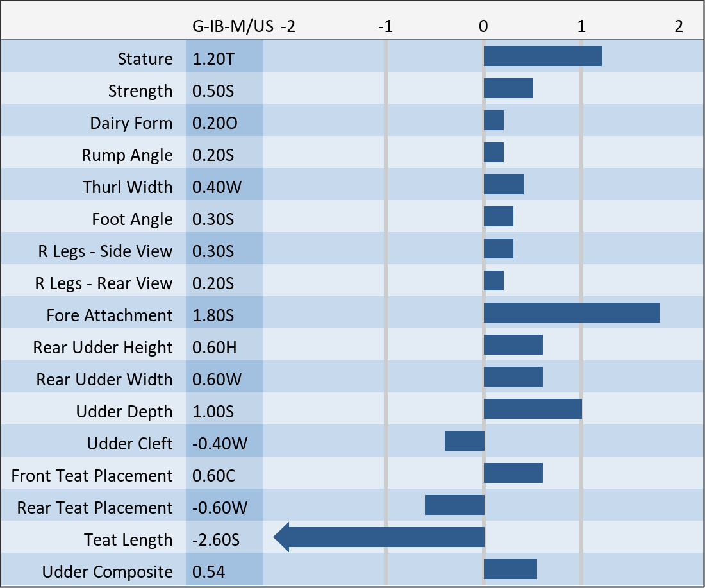This screenshot has height=588, width=705.
Task: Click the G-IB-M/US column header
Action: pyautogui.click(x=233, y=27)
